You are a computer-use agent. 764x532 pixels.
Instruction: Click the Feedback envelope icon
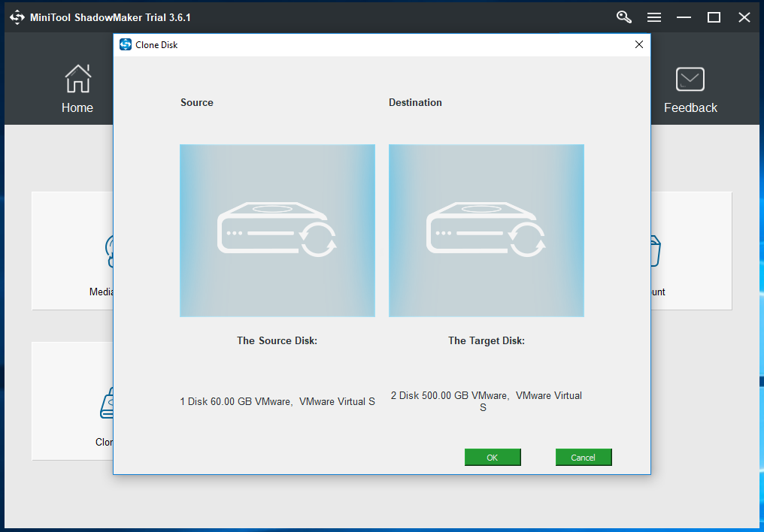(690, 78)
